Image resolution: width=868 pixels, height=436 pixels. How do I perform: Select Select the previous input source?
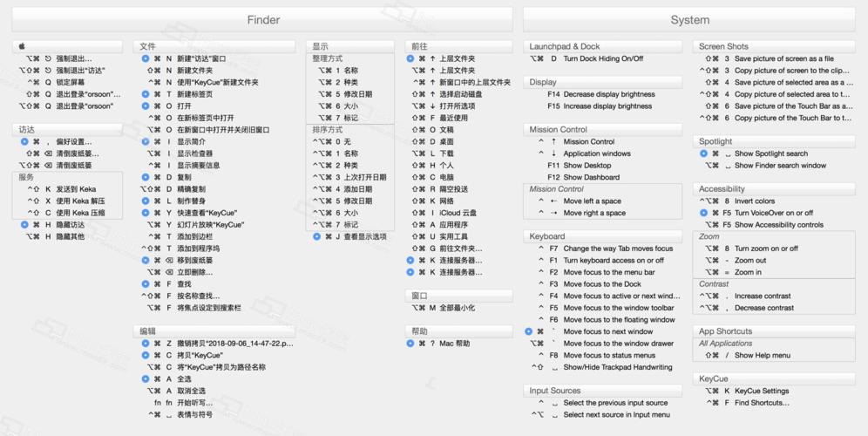(602, 403)
